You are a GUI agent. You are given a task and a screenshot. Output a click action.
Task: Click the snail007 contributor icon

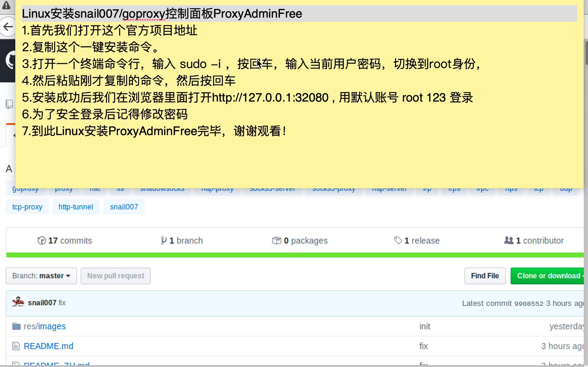(17, 302)
